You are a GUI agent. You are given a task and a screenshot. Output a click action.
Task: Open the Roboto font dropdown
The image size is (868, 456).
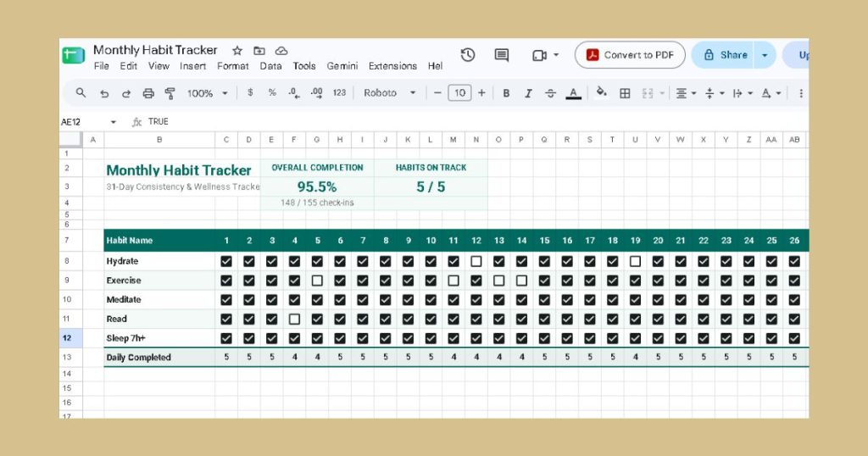[389, 93]
